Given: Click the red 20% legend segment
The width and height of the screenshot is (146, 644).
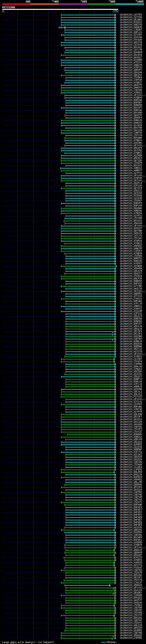Looking at the screenshot, I should click(x=16, y=4).
